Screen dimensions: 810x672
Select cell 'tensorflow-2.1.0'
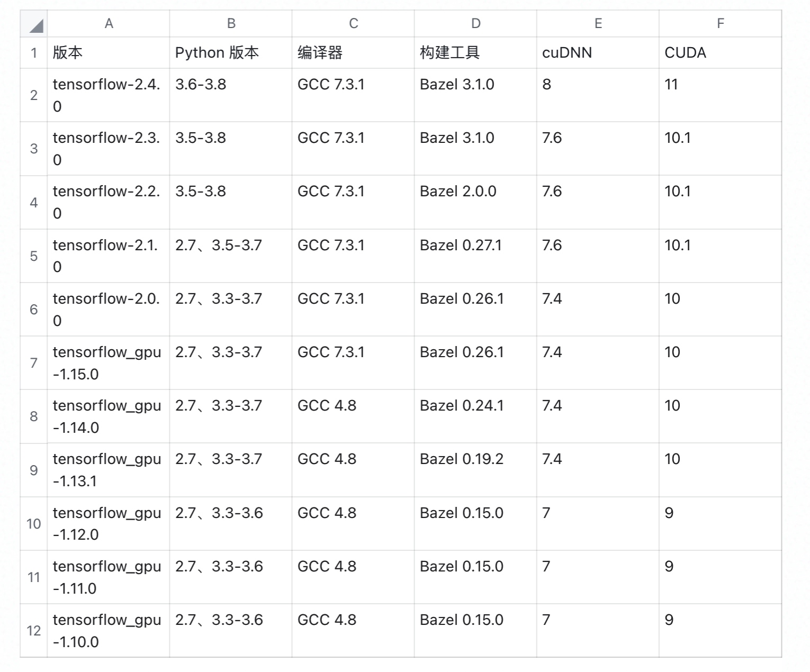point(109,256)
